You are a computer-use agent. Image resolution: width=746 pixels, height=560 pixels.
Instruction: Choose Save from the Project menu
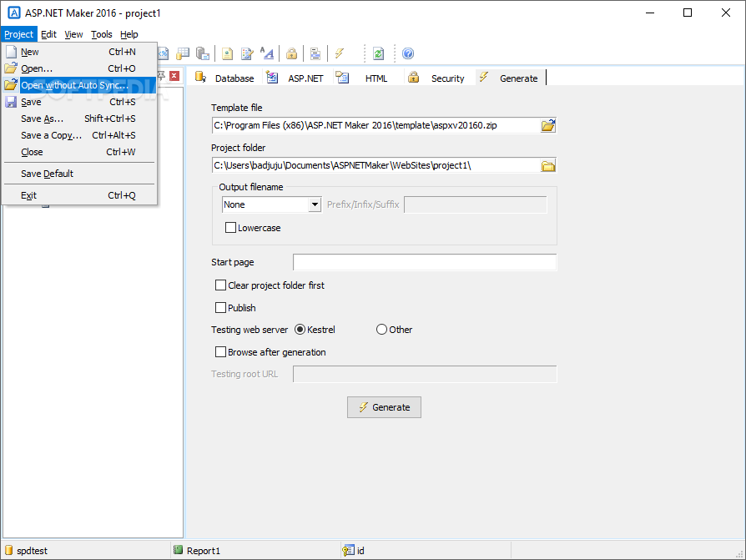pyautogui.click(x=79, y=102)
